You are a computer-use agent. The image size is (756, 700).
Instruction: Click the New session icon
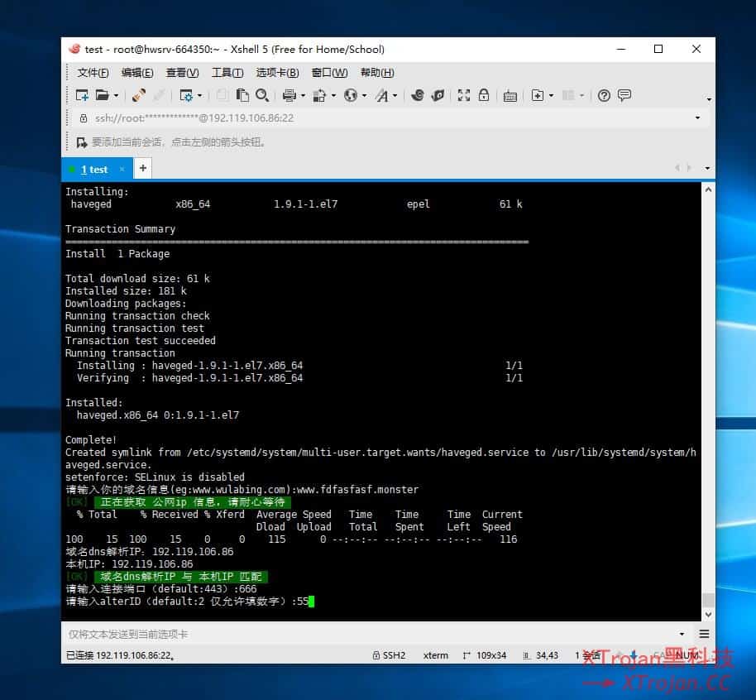[82, 95]
